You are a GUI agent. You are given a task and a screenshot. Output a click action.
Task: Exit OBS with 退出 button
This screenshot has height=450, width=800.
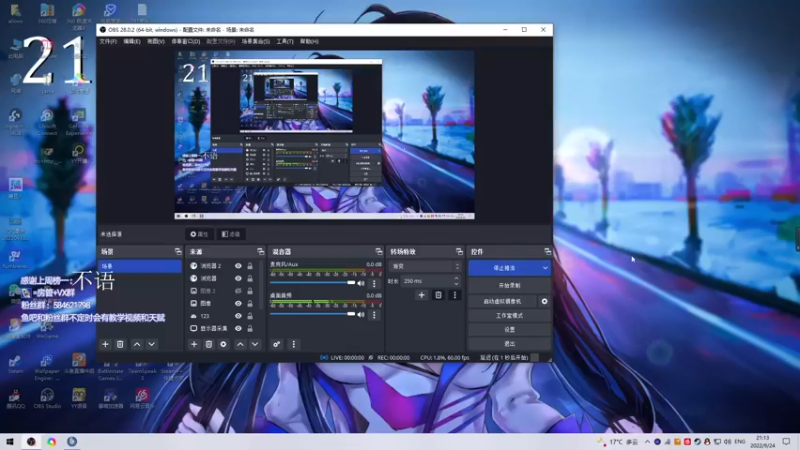pos(509,344)
